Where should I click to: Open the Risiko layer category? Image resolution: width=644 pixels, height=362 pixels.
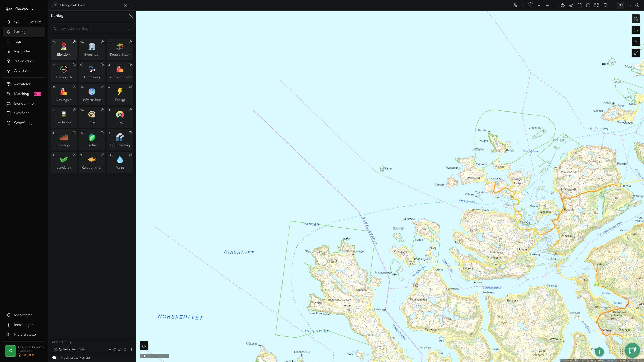(x=92, y=117)
